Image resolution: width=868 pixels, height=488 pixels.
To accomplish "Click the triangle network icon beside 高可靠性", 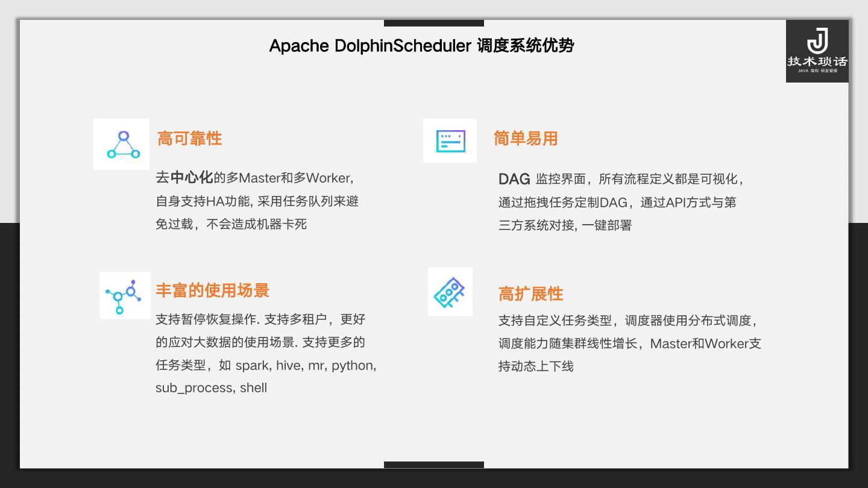I will coord(122,144).
